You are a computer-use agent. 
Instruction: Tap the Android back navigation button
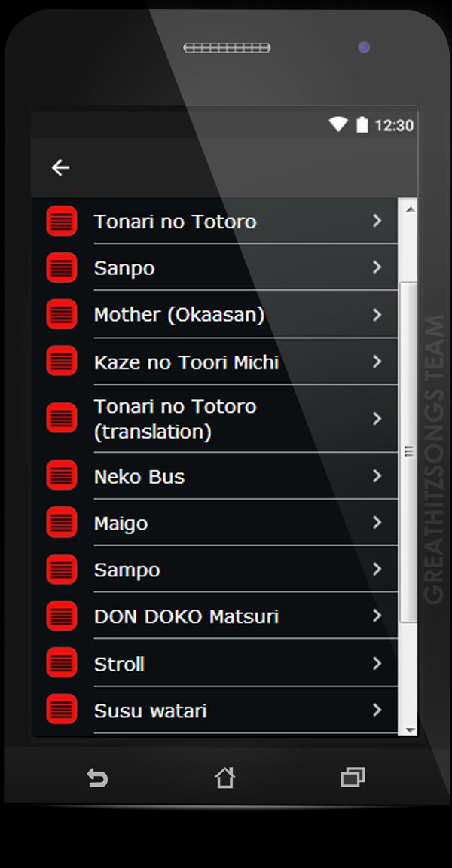(97, 778)
